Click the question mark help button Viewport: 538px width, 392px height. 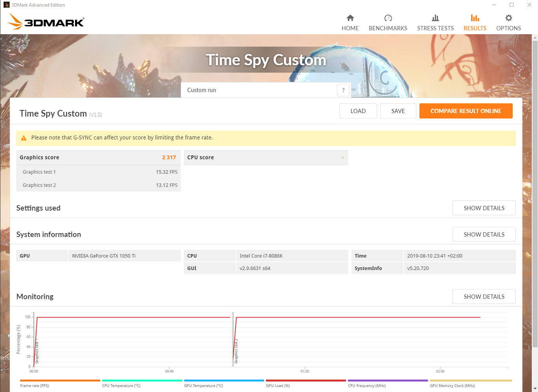tap(343, 90)
